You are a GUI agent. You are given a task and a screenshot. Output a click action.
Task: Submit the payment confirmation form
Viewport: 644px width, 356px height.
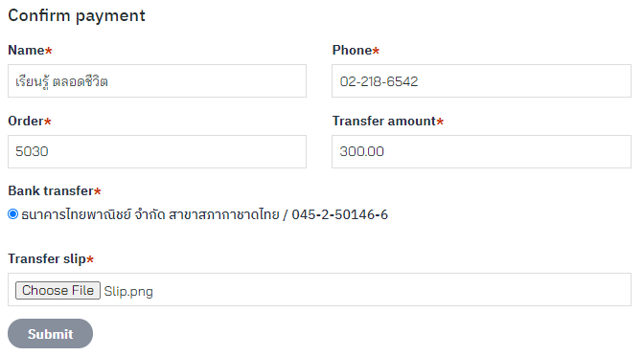click(50, 333)
